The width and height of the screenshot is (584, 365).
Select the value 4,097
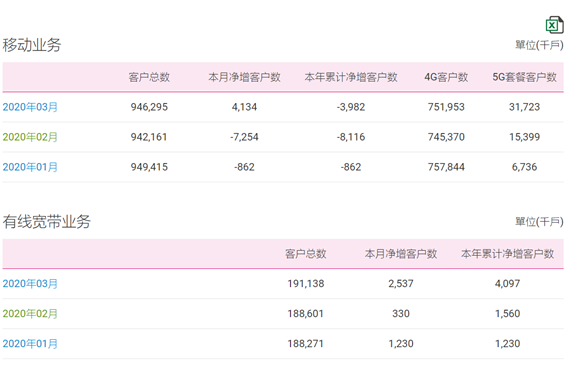tap(507, 284)
